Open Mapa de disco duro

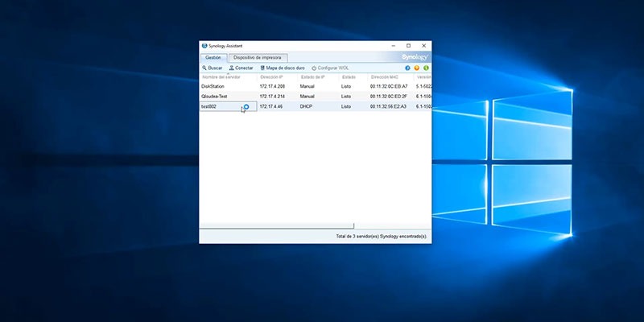click(283, 68)
